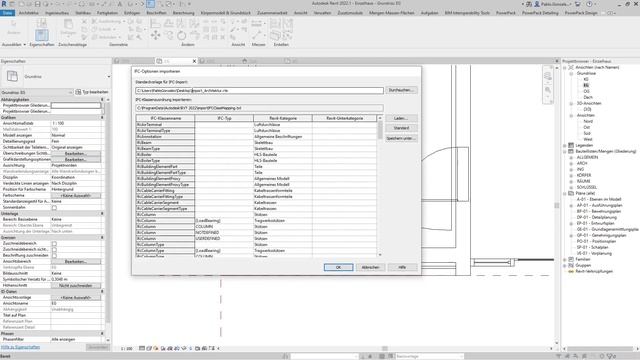Select AP-01 - Ausführungsplan sheet
Image resolution: width=640 pixels, height=360 pixels.
pos(599,205)
